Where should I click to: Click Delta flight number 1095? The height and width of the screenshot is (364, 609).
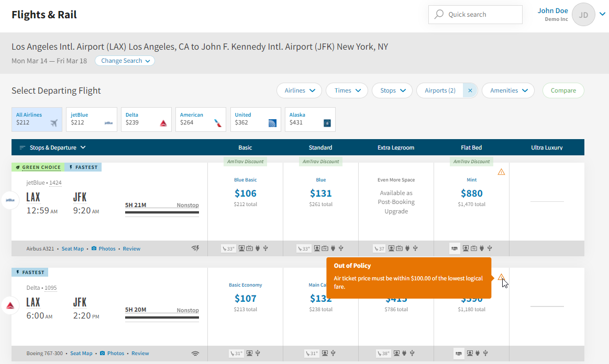coord(50,288)
